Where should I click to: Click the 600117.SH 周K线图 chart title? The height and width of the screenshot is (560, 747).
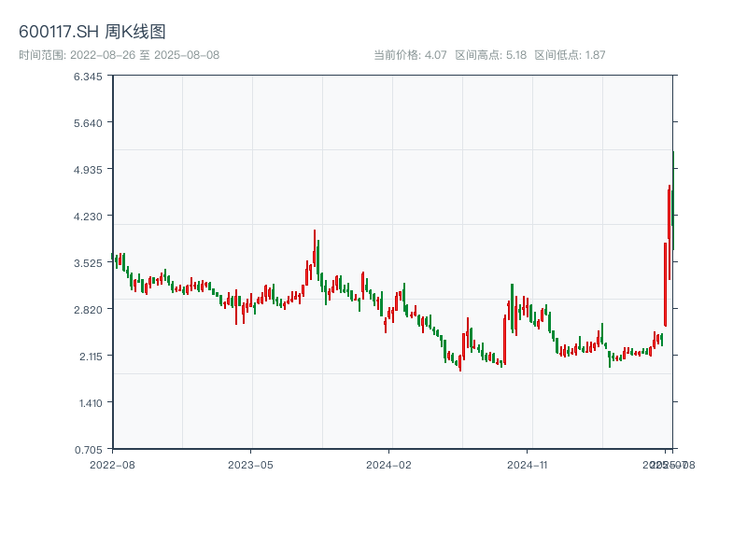click(92, 32)
